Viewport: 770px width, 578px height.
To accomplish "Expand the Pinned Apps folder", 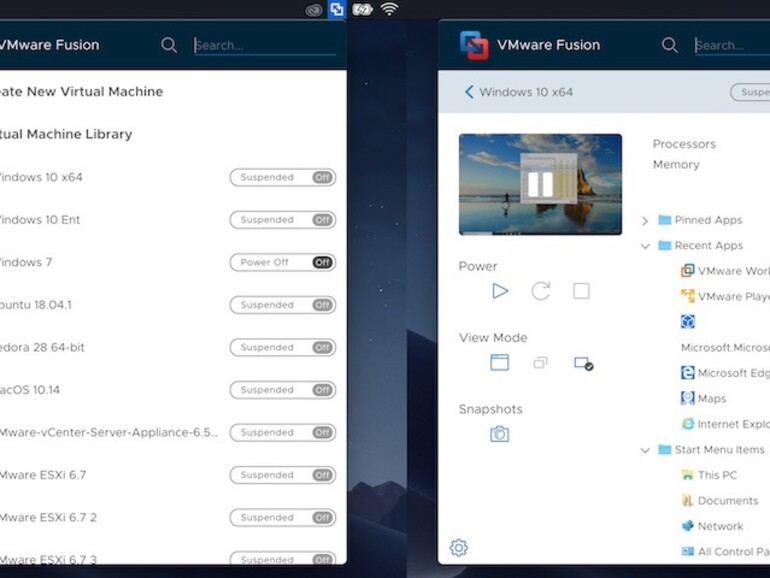I will pyautogui.click(x=645, y=220).
